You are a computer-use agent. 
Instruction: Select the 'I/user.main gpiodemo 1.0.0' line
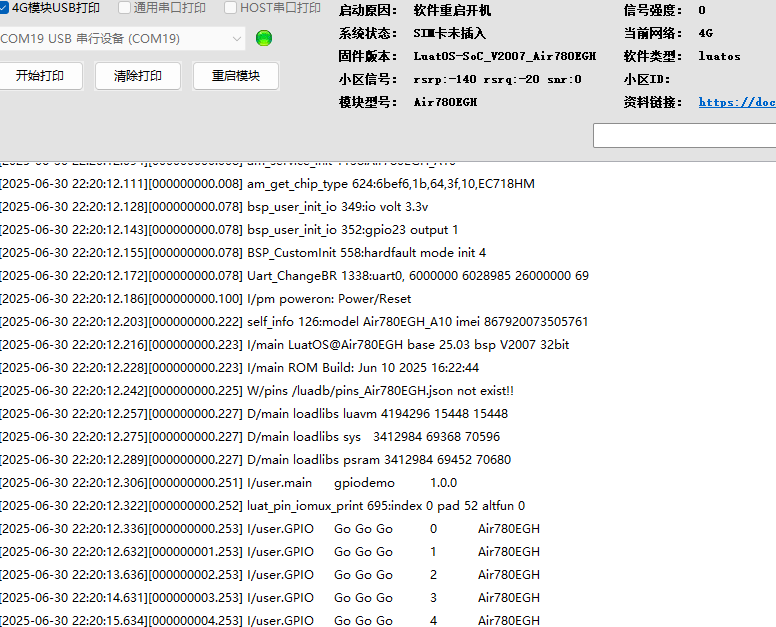tap(229, 483)
